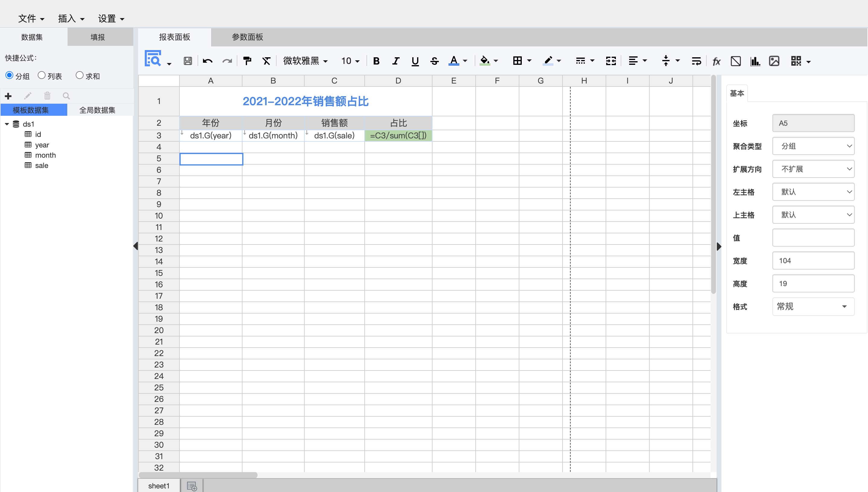Select cell ds1.G(year)
The image size is (868, 492).
[x=211, y=135]
